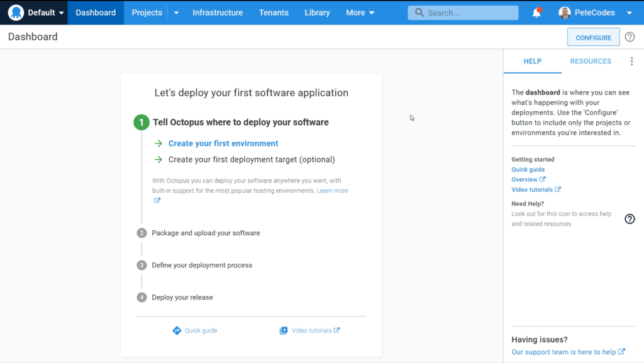Open the Overview link under Getting started
This screenshot has height=363, width=644.
524,179
